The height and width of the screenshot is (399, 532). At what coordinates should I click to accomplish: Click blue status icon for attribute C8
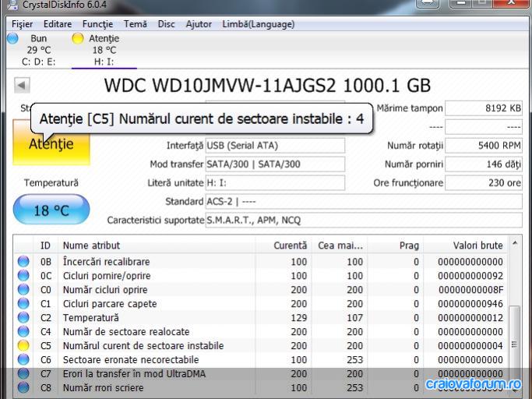click(x=23, y=387)
